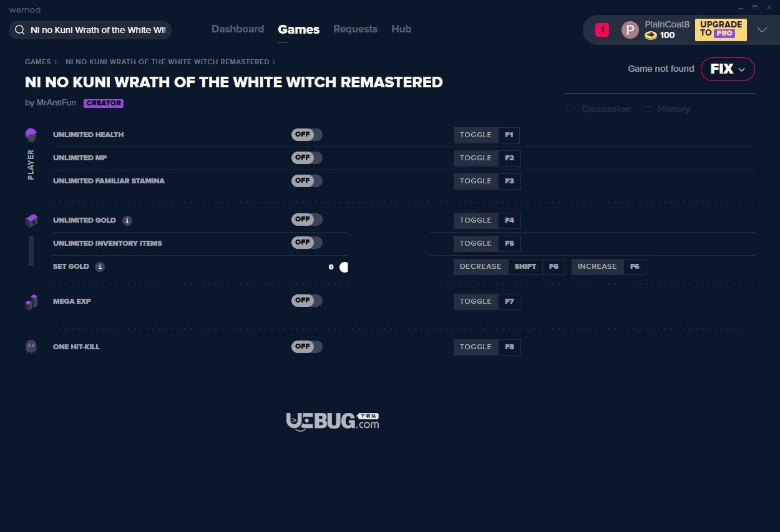Click the GAMES breadcrumb link

38,62
